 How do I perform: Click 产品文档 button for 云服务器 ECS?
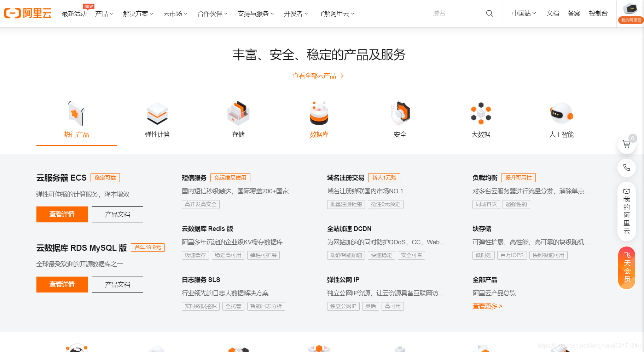tap(117, 214)
